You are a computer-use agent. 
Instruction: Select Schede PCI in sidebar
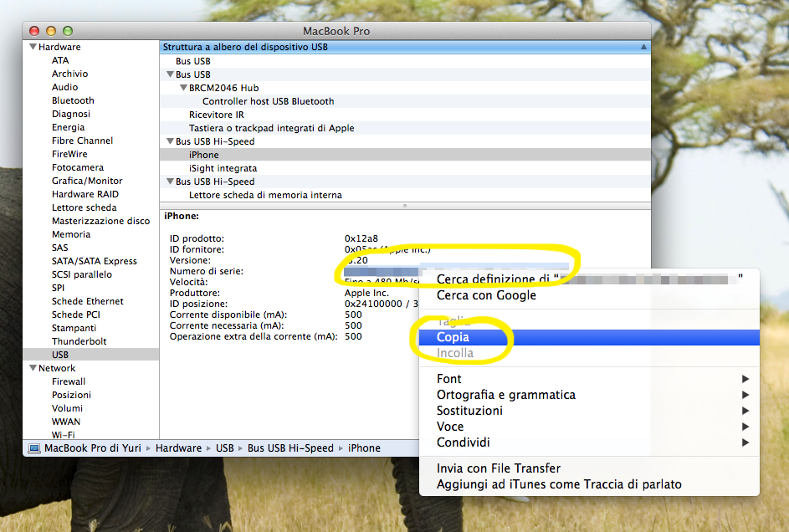tap(75, 315)
